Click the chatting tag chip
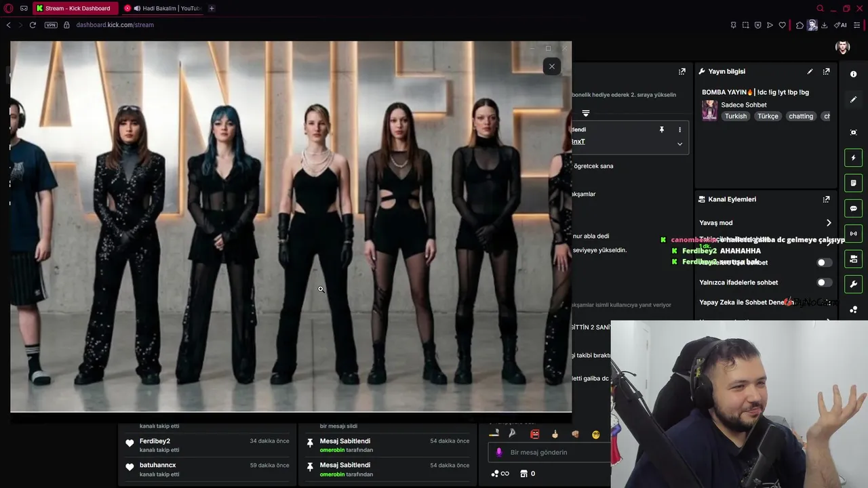Viewport: 868px width, 488px height. point(801,116)
